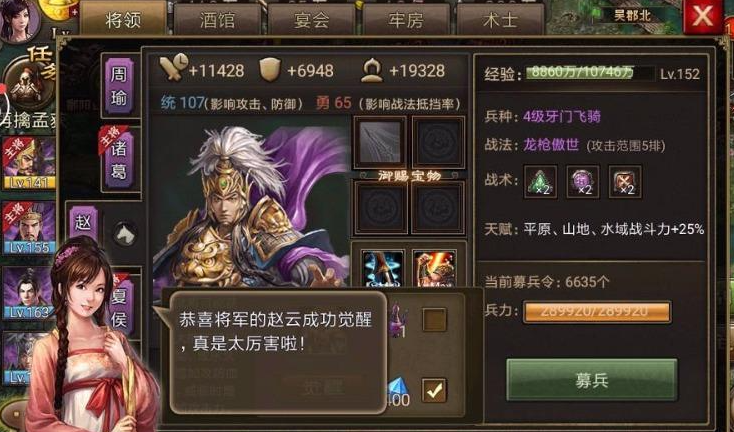Select general 周瑜 from the list

119,86
